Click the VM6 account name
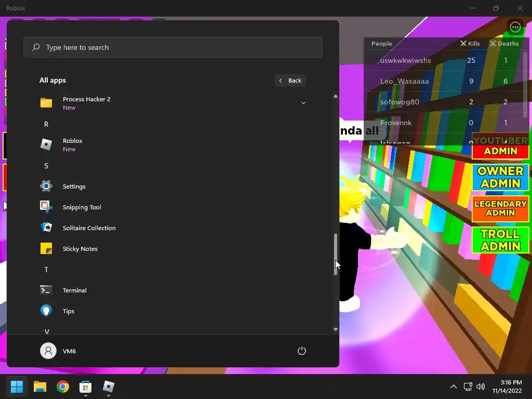 click(69, 351)
